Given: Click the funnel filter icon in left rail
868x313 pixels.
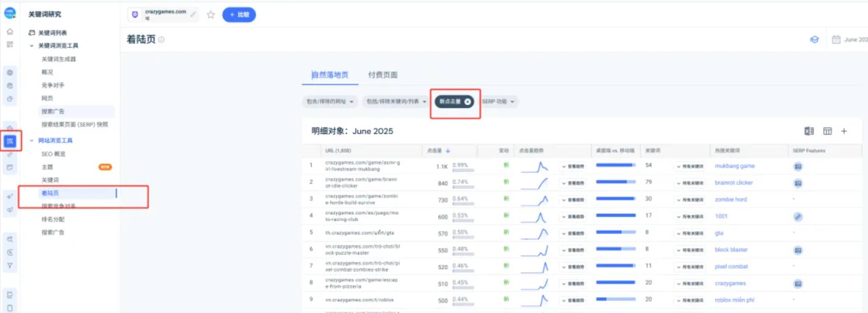Looking at the screenshot, I should (x=10, y=266).
